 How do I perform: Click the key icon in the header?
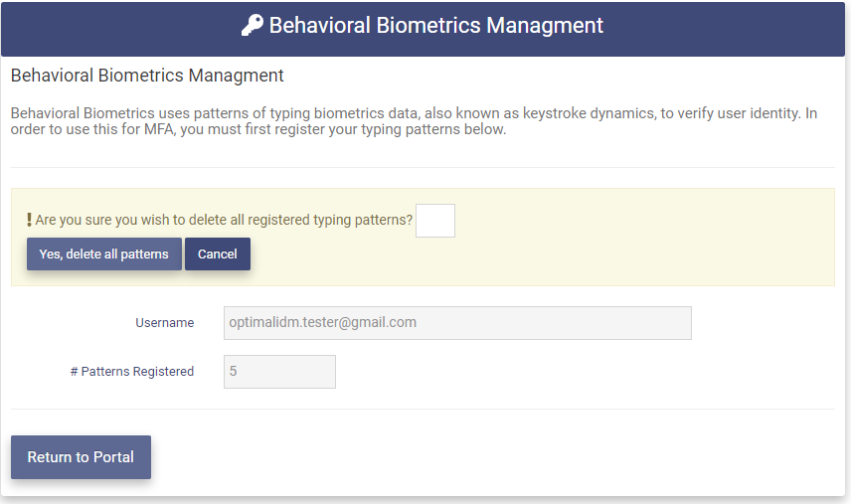(x=253, y=26)
